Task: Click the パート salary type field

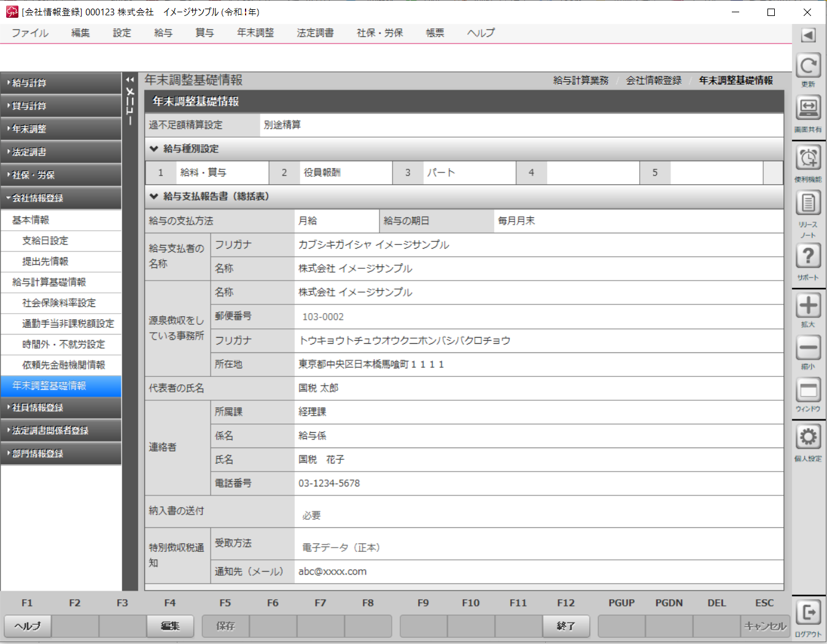Action: (470, 173)
